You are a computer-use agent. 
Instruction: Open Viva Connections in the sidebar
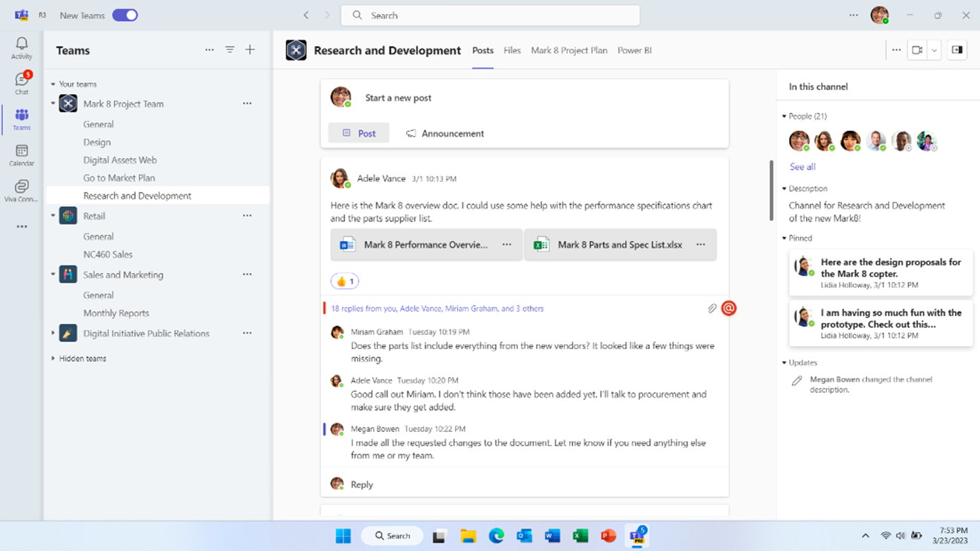point(22,190)
